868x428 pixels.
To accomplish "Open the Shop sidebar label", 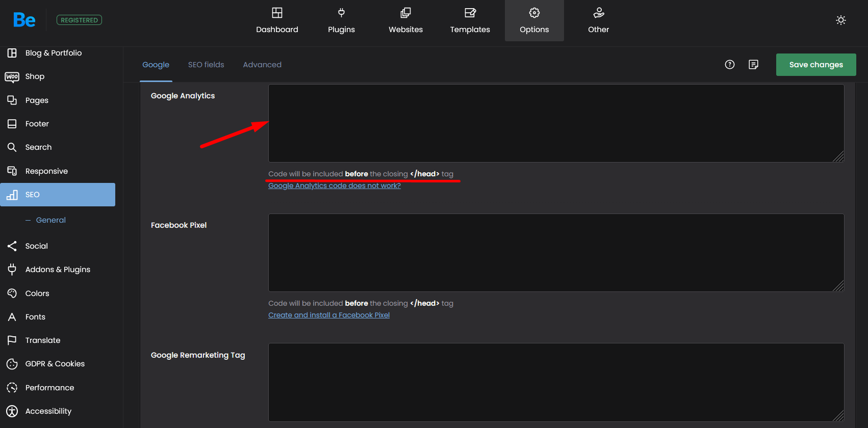I will 35,76.
